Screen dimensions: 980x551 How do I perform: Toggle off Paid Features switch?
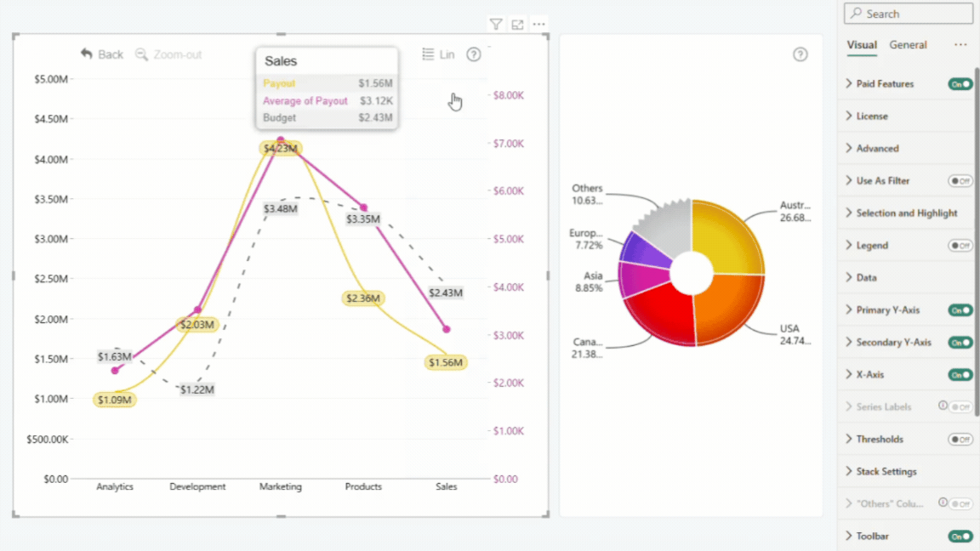(x=960, y=83)
